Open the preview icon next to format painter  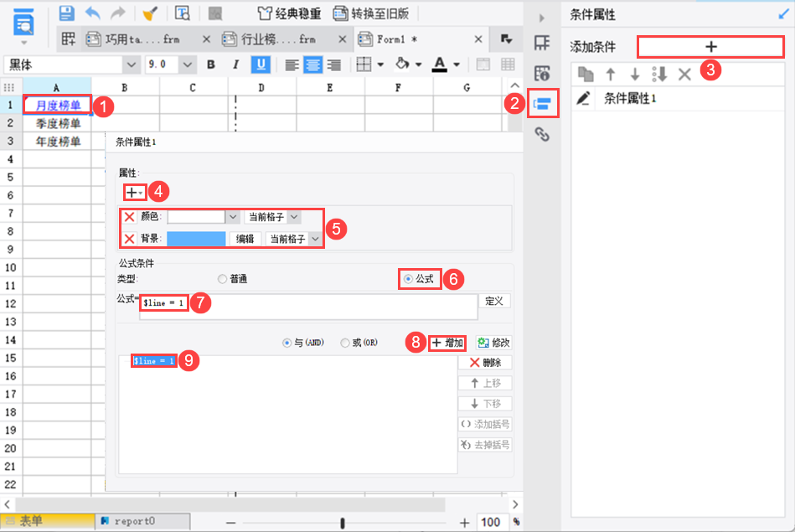point(182,13)
